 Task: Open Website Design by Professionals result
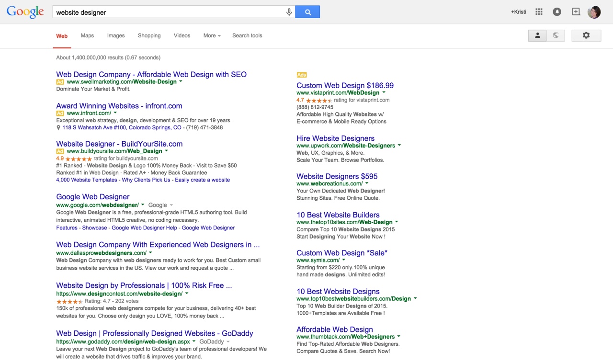(144, 285)
